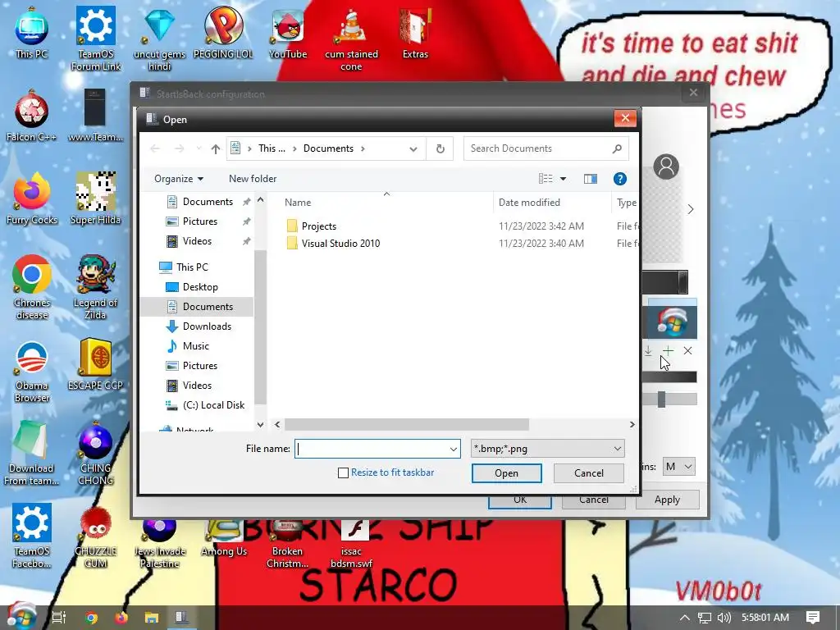Click the volume tray icon
The width and height of the screenshot is (840, 630).
[x=724, y=618]
